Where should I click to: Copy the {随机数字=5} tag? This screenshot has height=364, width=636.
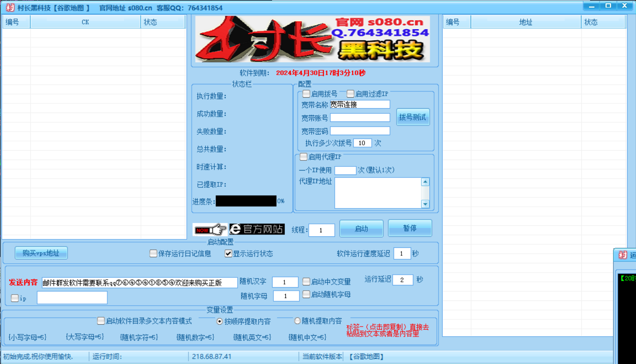[x=195, y=337]
